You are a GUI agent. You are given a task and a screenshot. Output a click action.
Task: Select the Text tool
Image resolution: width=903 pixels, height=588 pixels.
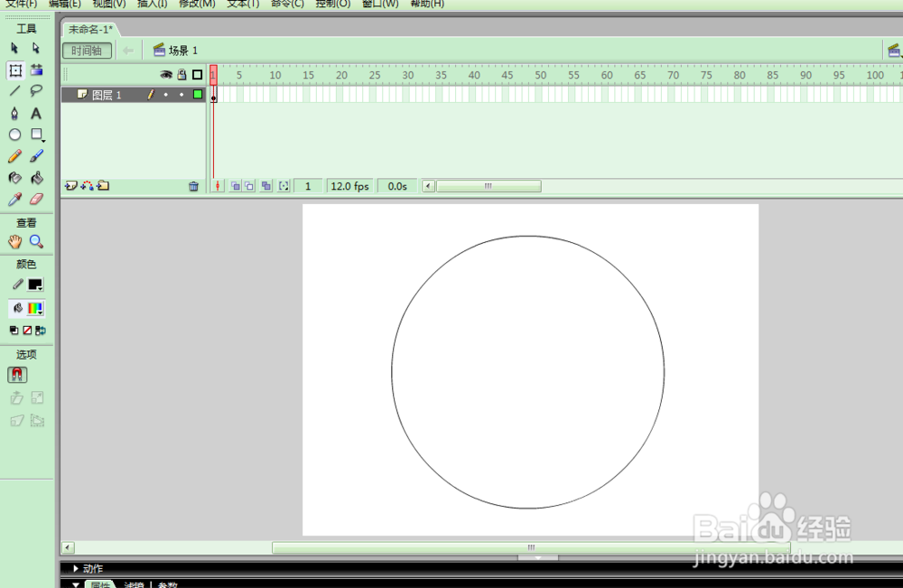coord(36,114)
